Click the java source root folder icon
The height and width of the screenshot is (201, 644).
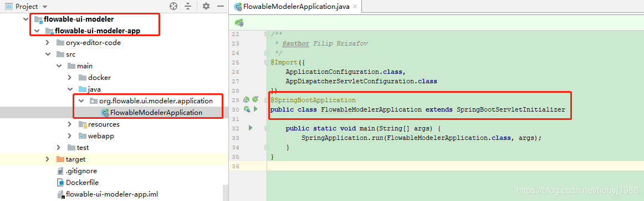point(82,89)
